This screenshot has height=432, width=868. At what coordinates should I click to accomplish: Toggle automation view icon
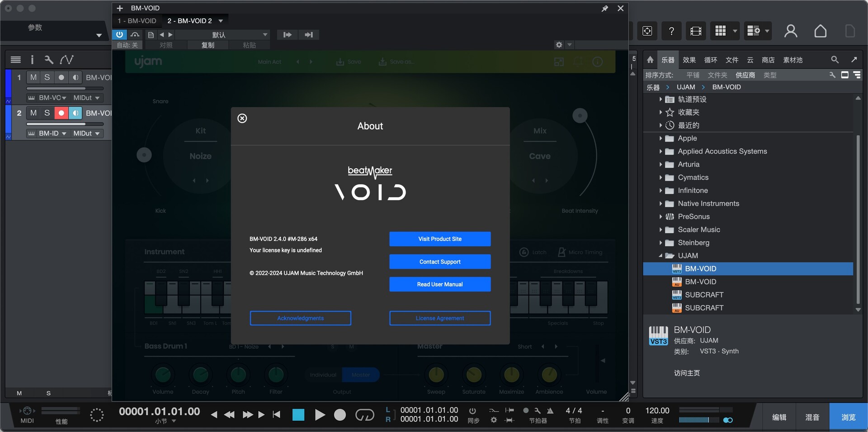[66, 59]
